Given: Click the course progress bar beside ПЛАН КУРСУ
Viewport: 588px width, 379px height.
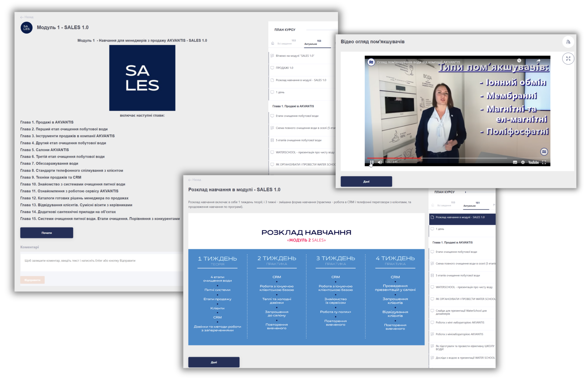Looking at the screenshot, I should (322, 30).
